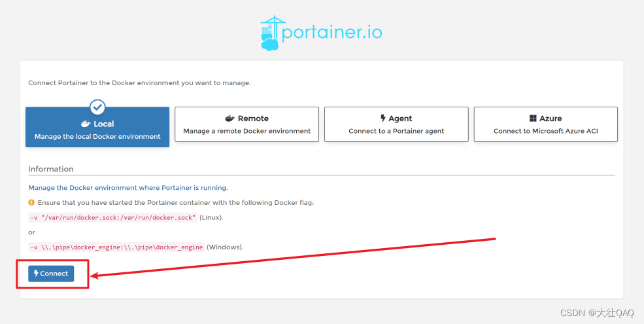Pick the Azure ACI option
644x324 pixels.
click(546, 124)
